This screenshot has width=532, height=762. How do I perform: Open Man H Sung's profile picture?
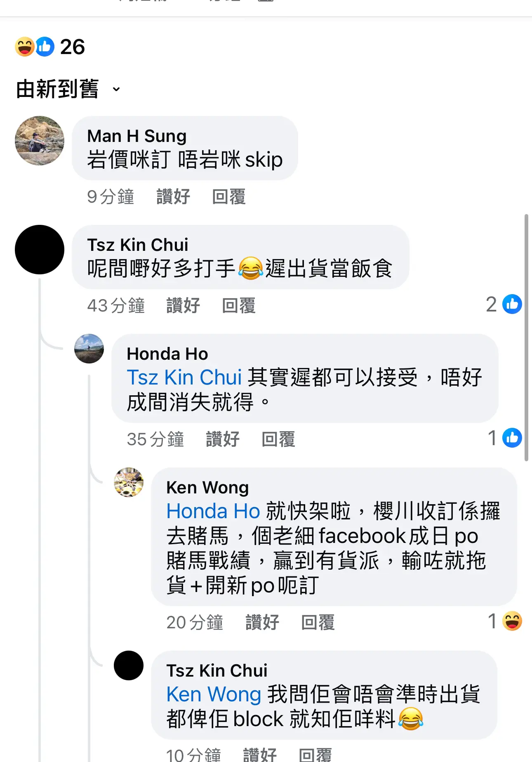coord(40,141)
